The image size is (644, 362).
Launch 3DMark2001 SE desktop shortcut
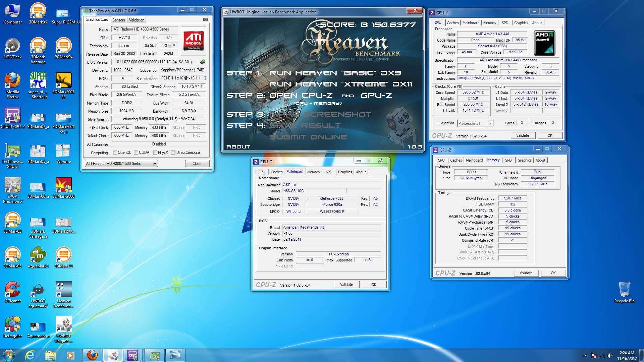pos(63,85)
